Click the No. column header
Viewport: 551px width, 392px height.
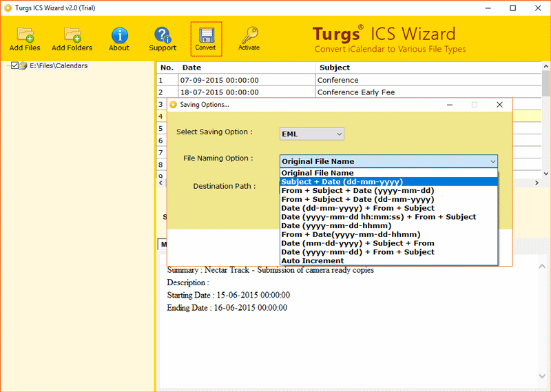coord(167,68)
